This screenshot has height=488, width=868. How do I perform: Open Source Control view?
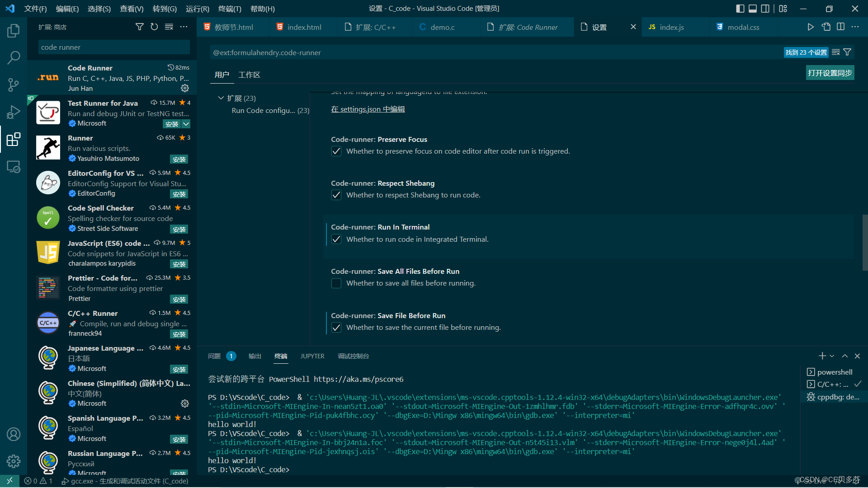point(14,84)
